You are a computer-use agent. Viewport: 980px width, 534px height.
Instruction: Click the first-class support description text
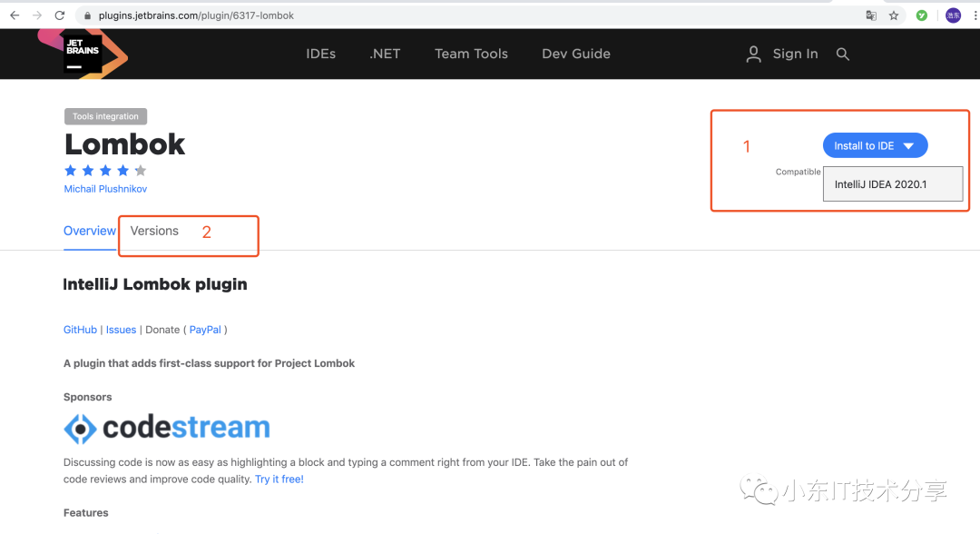(209, 363)
